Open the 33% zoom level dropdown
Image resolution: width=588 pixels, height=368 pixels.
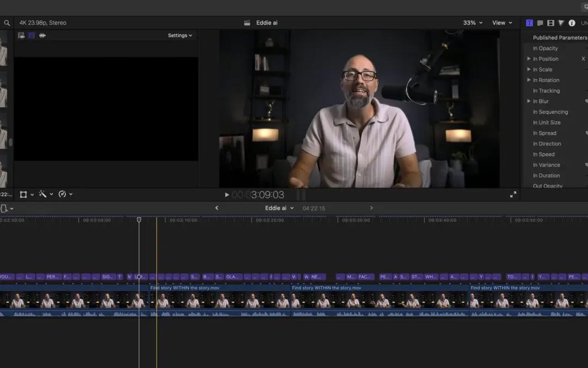pyautogui.click(x=472, y=23)
